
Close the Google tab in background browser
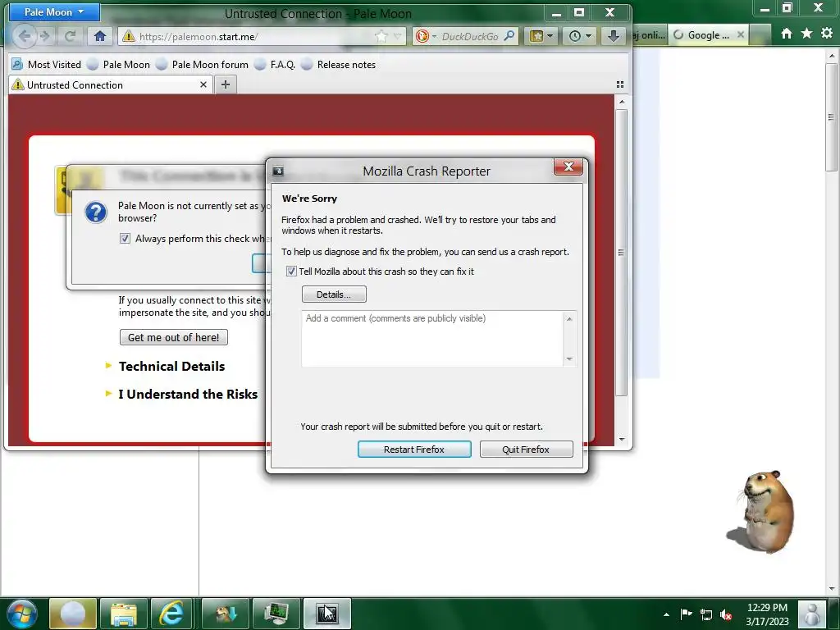(x=741, y=34)
